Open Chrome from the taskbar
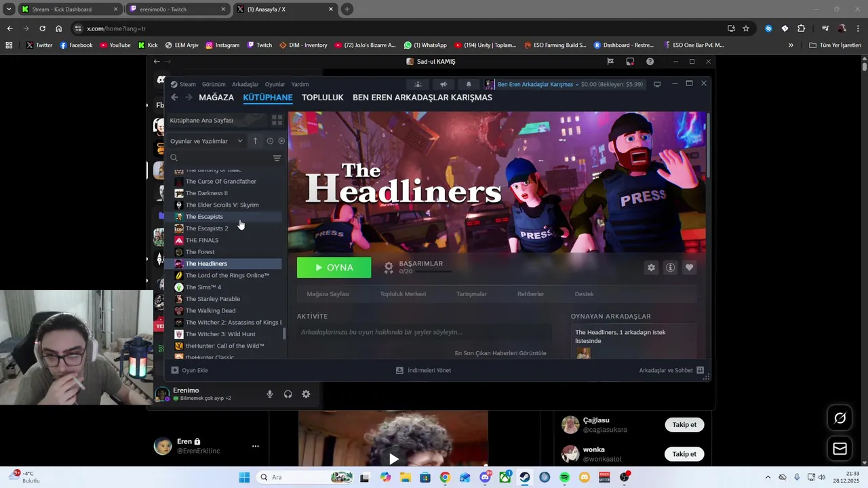 point(445,477)
